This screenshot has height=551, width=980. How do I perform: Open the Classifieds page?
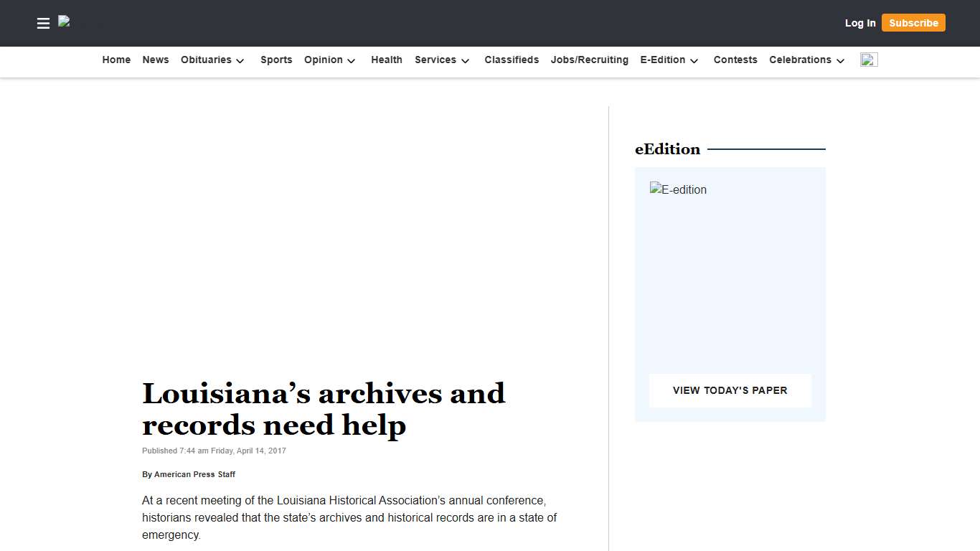point(512,60)
